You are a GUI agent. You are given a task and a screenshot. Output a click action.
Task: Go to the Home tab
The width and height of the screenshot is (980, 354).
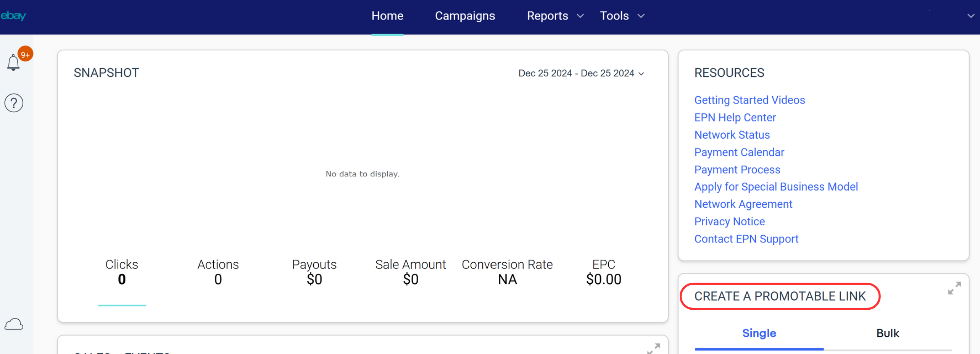pos(387,16)
